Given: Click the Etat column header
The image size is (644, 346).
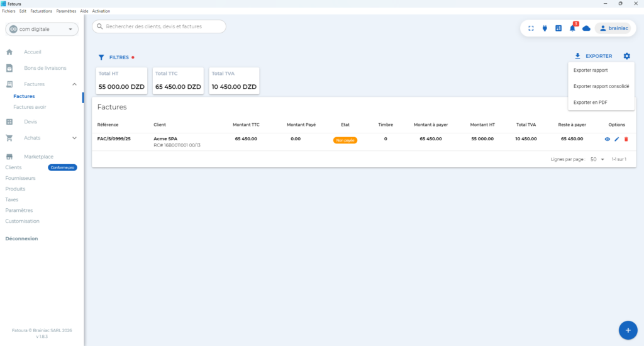Looking at the screenshot, I should point(345,125).
